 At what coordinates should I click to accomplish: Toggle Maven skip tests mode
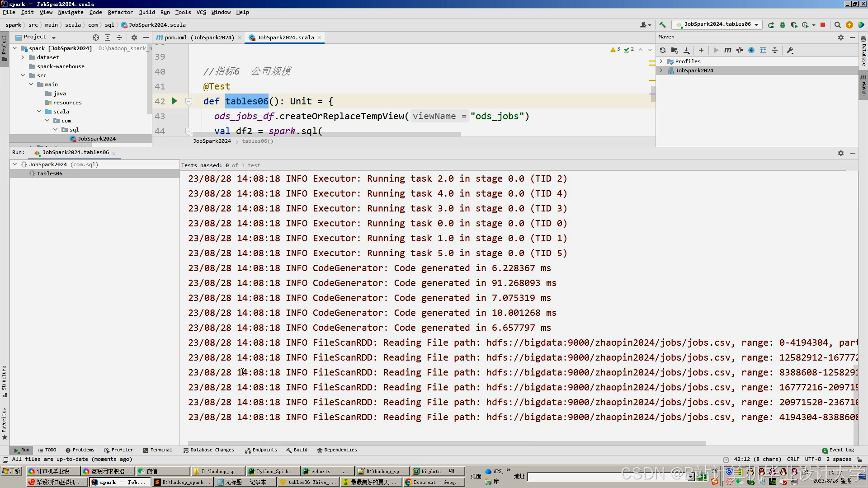[x=751, y=50]
